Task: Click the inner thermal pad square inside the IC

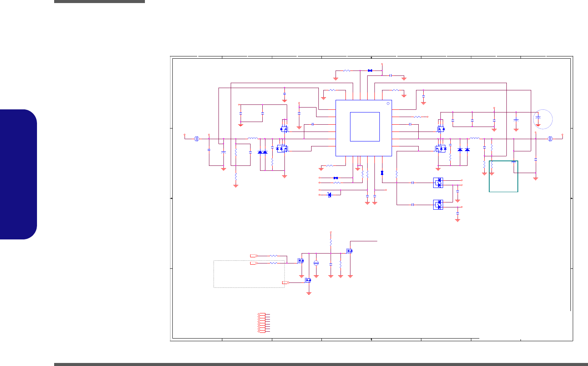Action: [x=365, y=127]
